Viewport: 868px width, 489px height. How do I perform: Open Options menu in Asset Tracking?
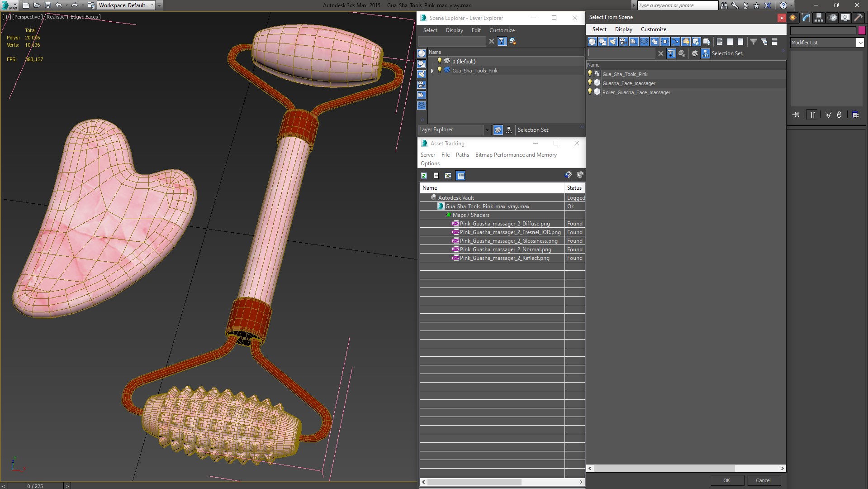click(x=430, y=163)
